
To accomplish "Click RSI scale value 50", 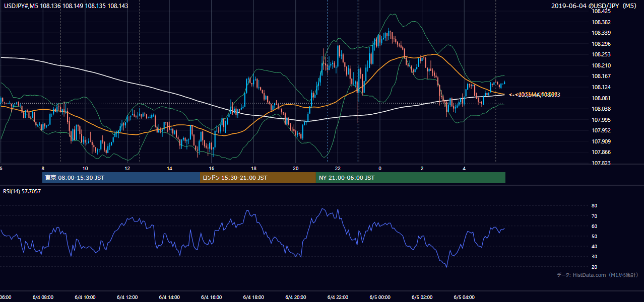I will tap(594, 236).
